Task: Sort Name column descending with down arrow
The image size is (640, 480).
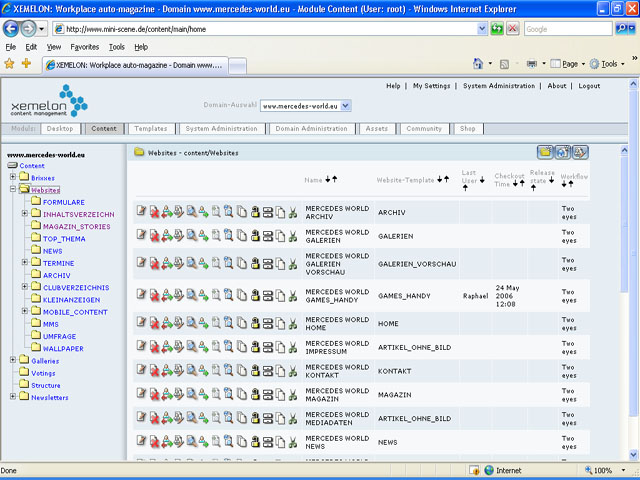Action: click(x=328, y=179)
